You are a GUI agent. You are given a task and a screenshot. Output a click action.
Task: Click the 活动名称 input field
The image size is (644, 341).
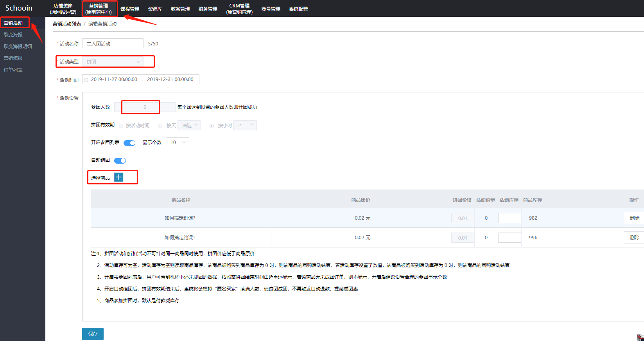(113, 43)
